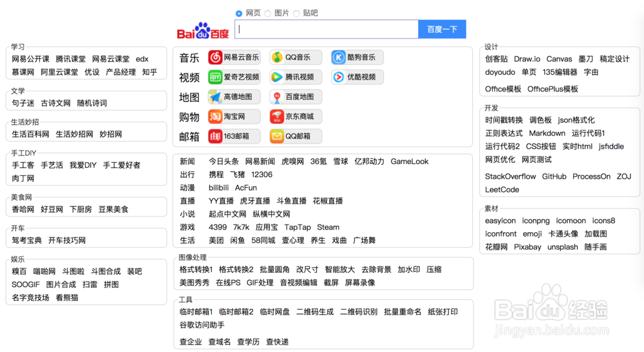Launch 优酷视频 icon button

(x=357, y=77)
